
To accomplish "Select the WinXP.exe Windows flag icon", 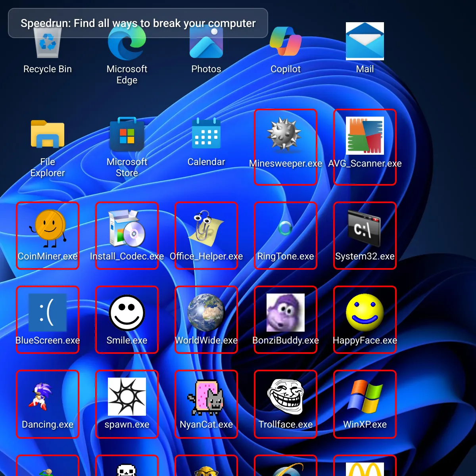I will pyautogui.click(x=365, y=397).
